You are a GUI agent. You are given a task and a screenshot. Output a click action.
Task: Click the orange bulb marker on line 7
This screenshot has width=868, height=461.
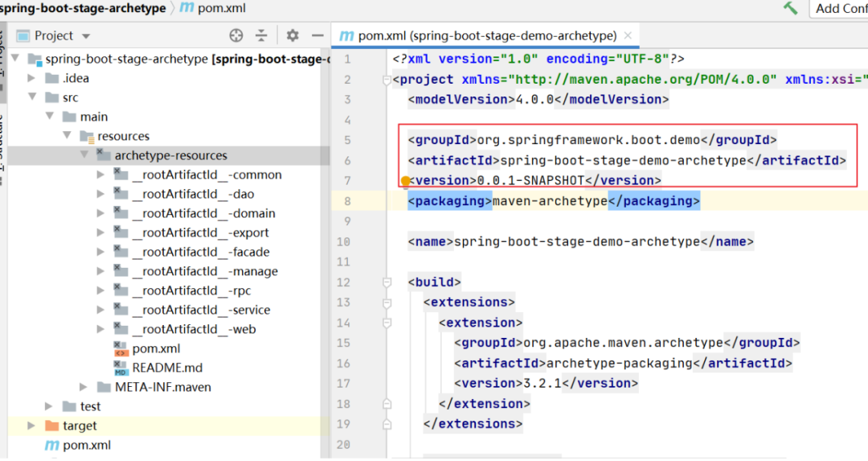point(406,181)
